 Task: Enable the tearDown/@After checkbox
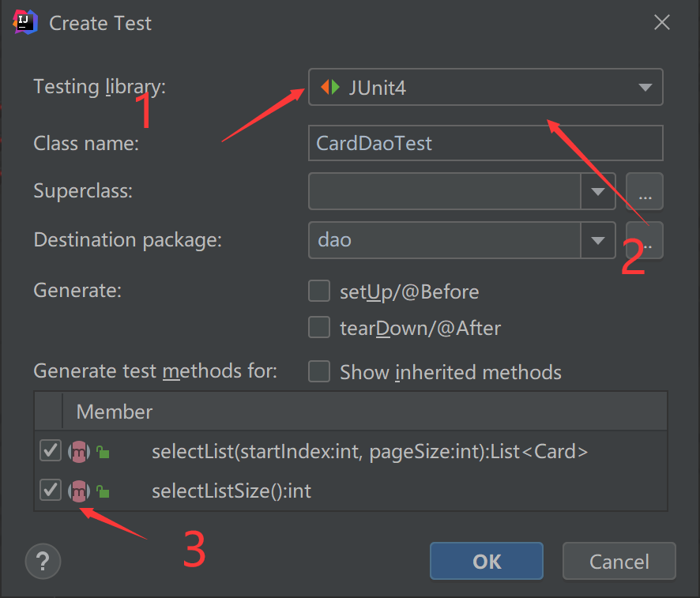(x=319, y=327)
